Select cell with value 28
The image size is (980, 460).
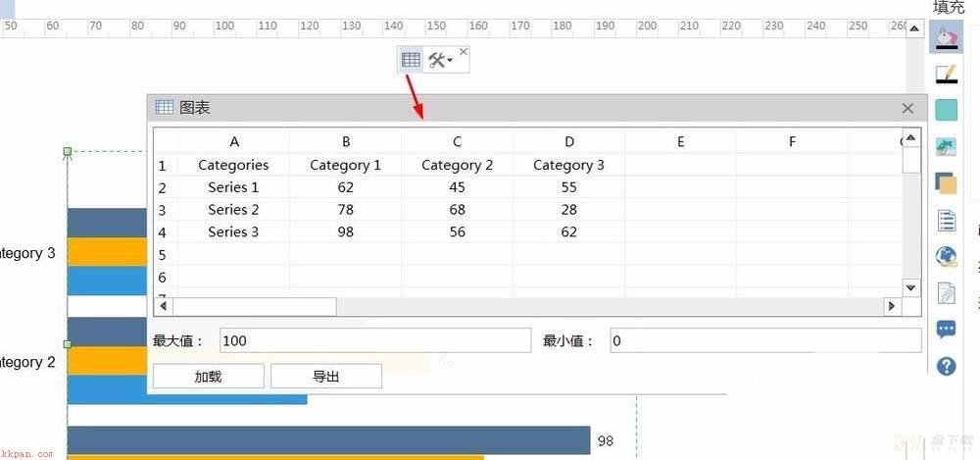pos(568,210)
